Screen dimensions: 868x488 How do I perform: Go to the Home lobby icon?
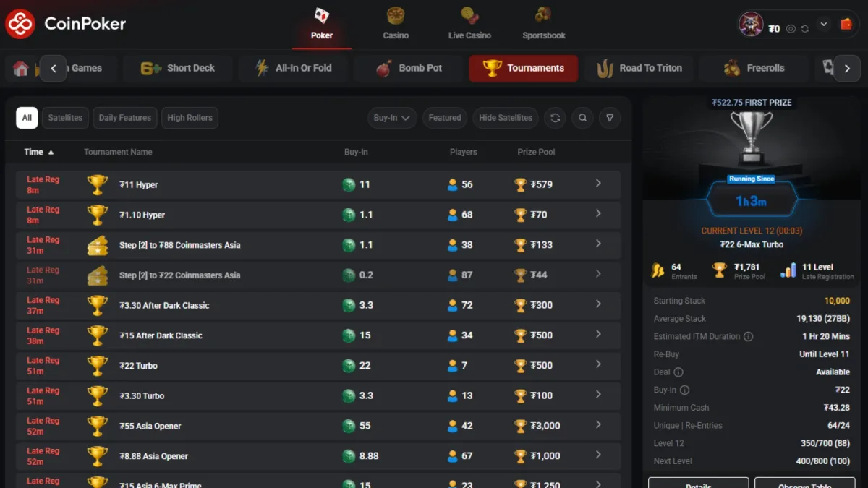point(21,68)
